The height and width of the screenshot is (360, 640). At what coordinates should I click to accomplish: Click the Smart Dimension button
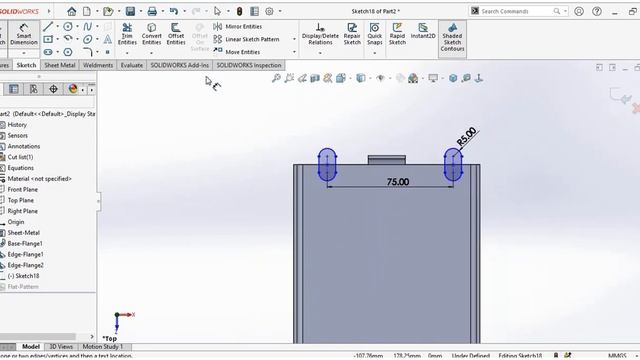(x=24, y=34)
